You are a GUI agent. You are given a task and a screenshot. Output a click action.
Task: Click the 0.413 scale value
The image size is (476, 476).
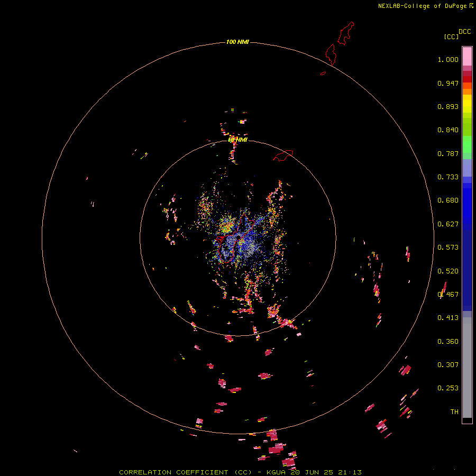click(x=448, y=318)
